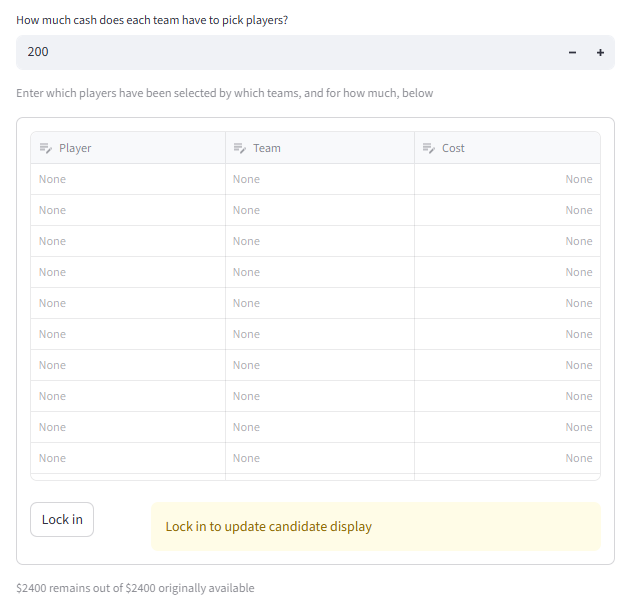
Task: Select the first row Team cell
Action: click(x=320, y=179)
